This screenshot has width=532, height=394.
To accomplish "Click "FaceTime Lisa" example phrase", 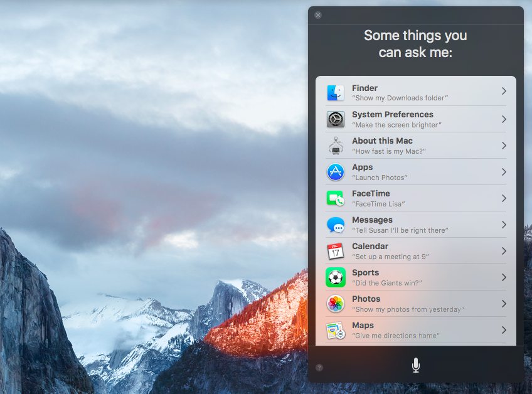I will (379, 204).
